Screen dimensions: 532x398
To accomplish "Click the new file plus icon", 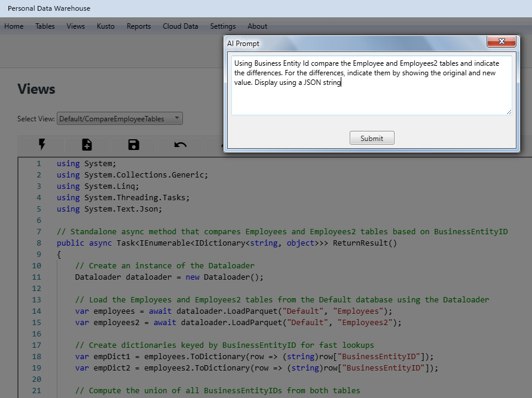I will (x=87, y=144).
